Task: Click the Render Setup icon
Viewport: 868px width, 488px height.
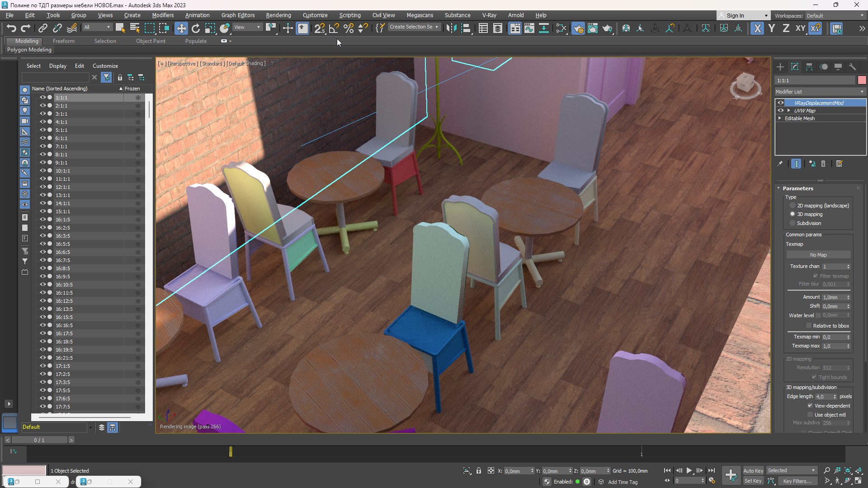Action: [576, 28]
